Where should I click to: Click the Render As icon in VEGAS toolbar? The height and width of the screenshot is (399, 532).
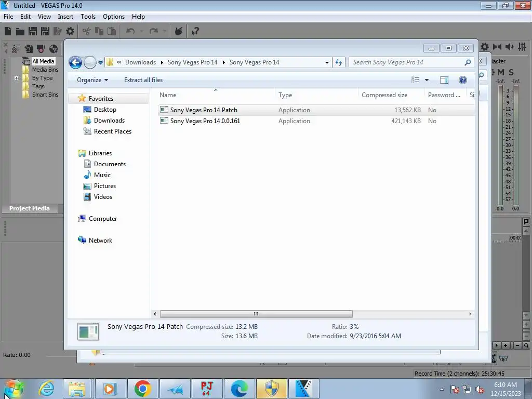click(x=57, y=31)
